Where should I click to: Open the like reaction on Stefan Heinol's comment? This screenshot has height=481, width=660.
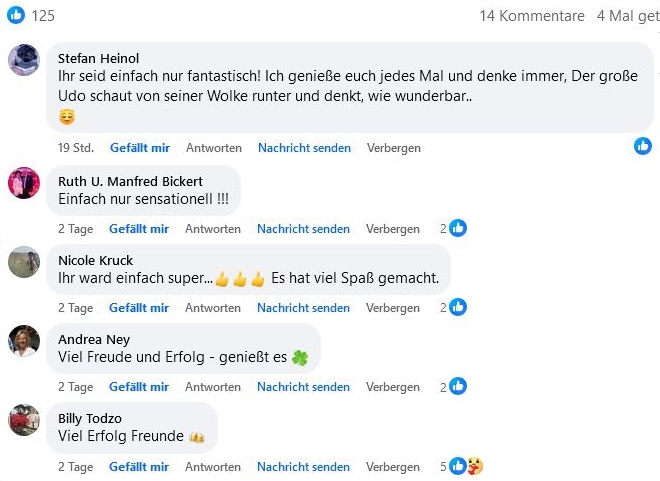(643, 146)
